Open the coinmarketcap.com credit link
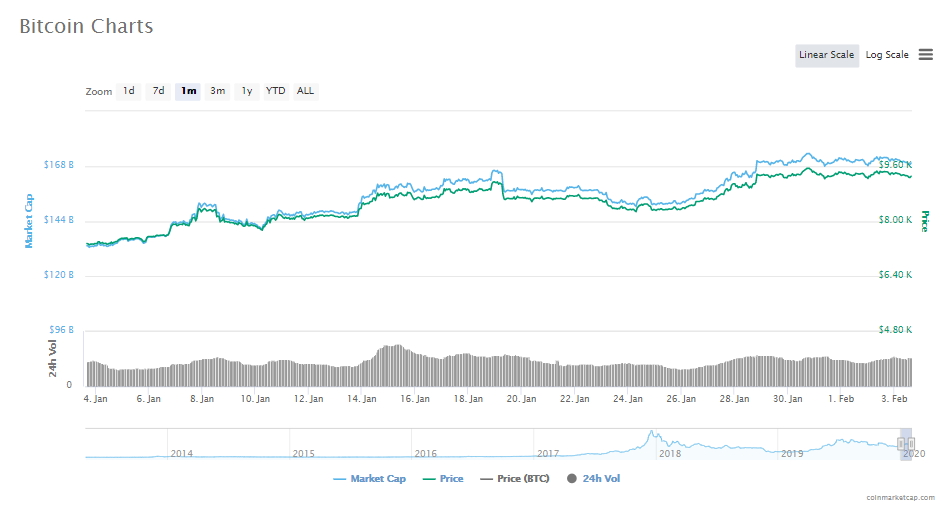 [x=900, y=497]
